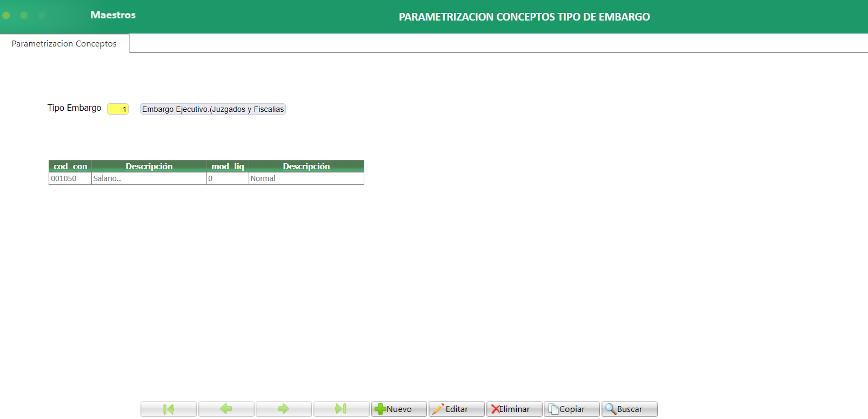Go to the first record
Screen dimensions: 868x419
169,409
